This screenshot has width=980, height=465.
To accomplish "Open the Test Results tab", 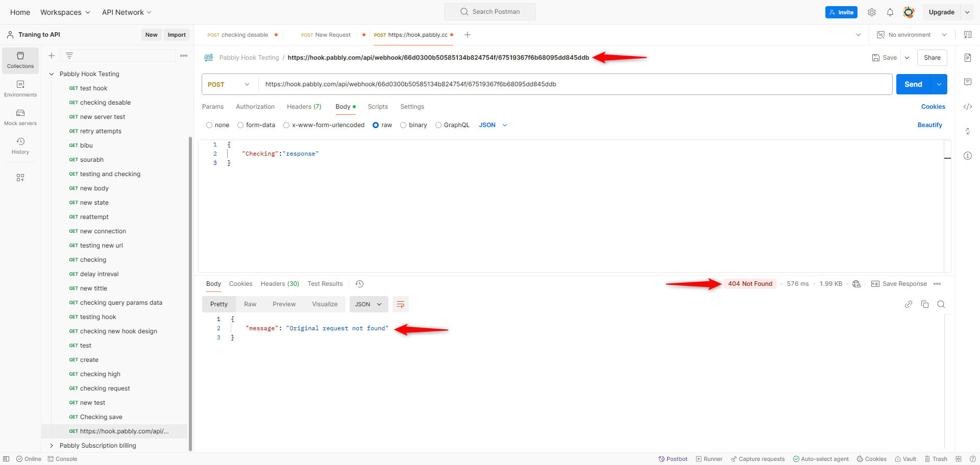I will 325,284.
